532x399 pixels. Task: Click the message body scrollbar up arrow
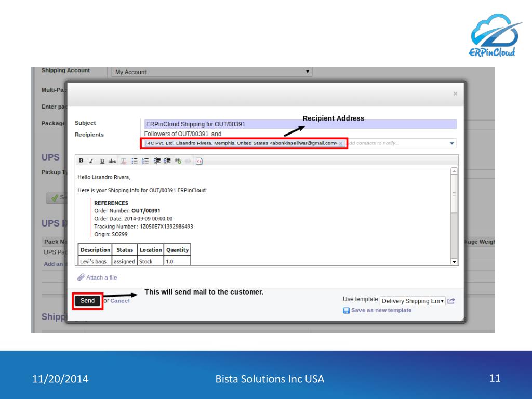[454, 171]
